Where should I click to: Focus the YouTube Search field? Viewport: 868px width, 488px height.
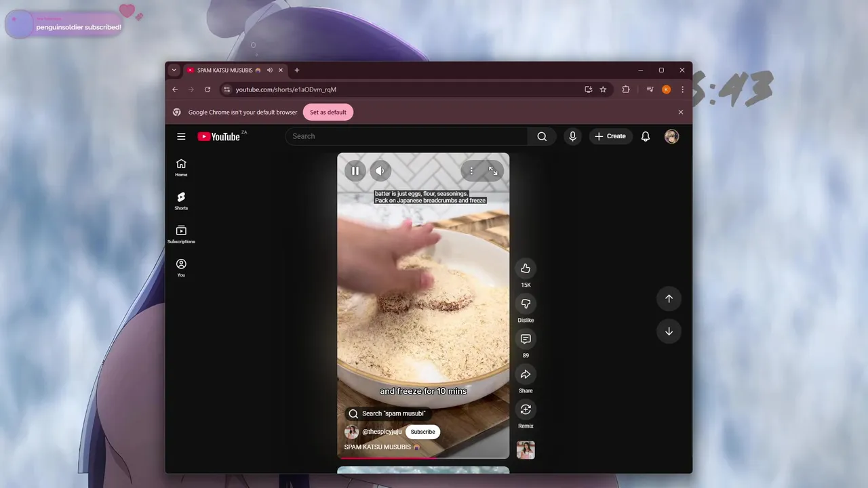(406, 136)
